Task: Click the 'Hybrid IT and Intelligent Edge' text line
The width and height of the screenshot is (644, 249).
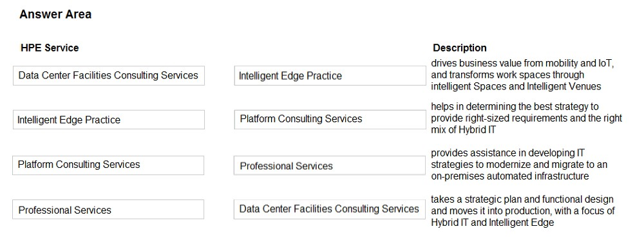Action: point(493,223)
